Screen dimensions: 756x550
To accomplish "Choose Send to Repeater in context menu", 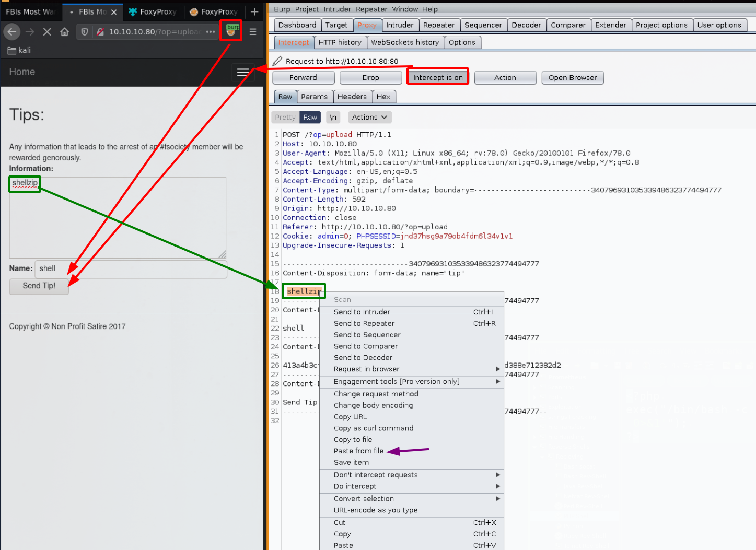I will coord(411,323).
